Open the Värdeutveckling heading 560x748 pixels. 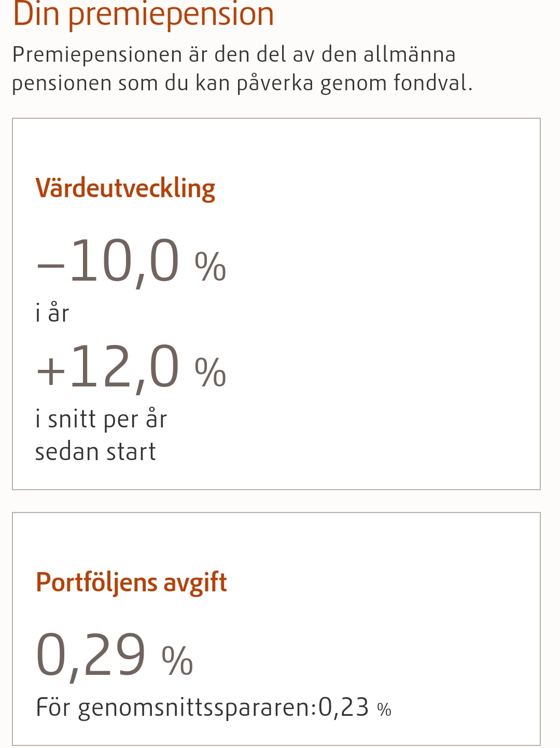coord(125,188)
